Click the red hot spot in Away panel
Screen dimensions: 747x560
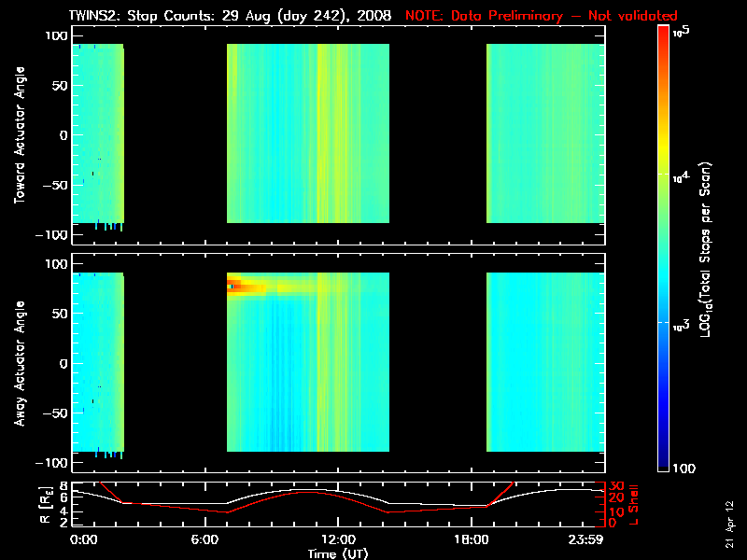[234, 286]
